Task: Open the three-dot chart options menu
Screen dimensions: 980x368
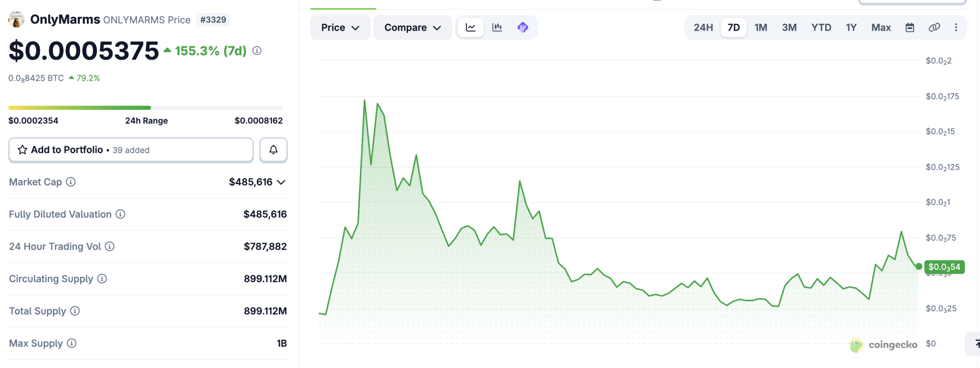Action: pos(956,28)
